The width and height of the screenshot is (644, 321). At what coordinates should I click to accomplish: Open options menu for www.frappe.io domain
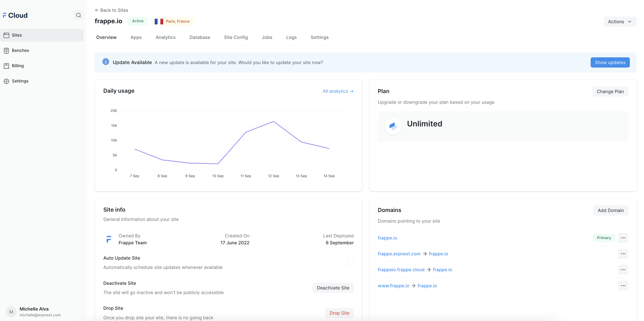pyautogui.click(x=623, y=286)
